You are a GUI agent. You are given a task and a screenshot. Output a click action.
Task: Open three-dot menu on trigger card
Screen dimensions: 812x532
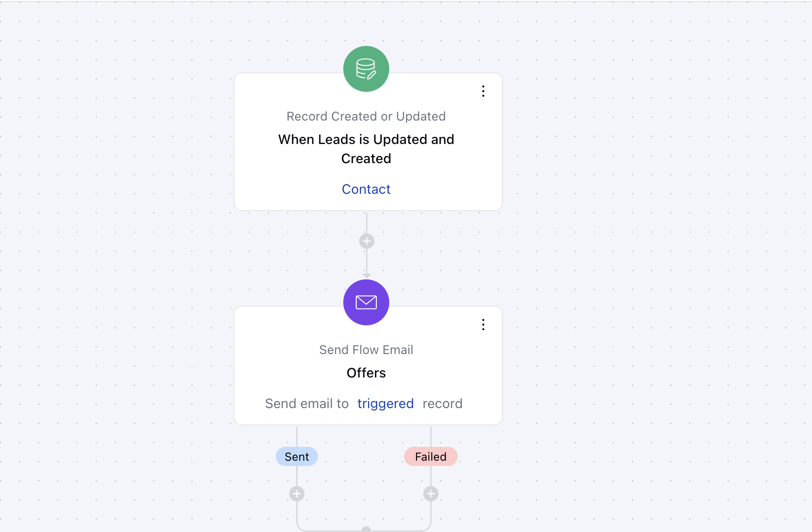coord(483,91)
